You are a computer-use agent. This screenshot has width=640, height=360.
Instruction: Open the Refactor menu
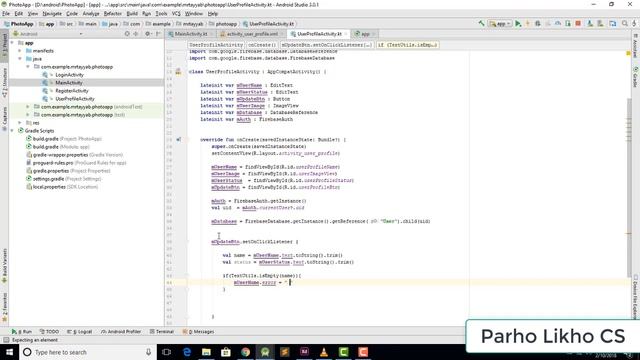click(x=113, y=13)
